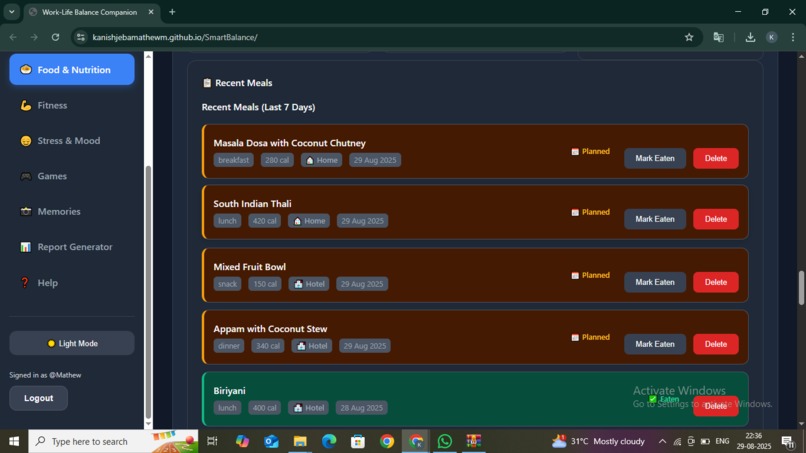Click Planned calendar icon on Mixed Fruit Bowl

point(575,276)
